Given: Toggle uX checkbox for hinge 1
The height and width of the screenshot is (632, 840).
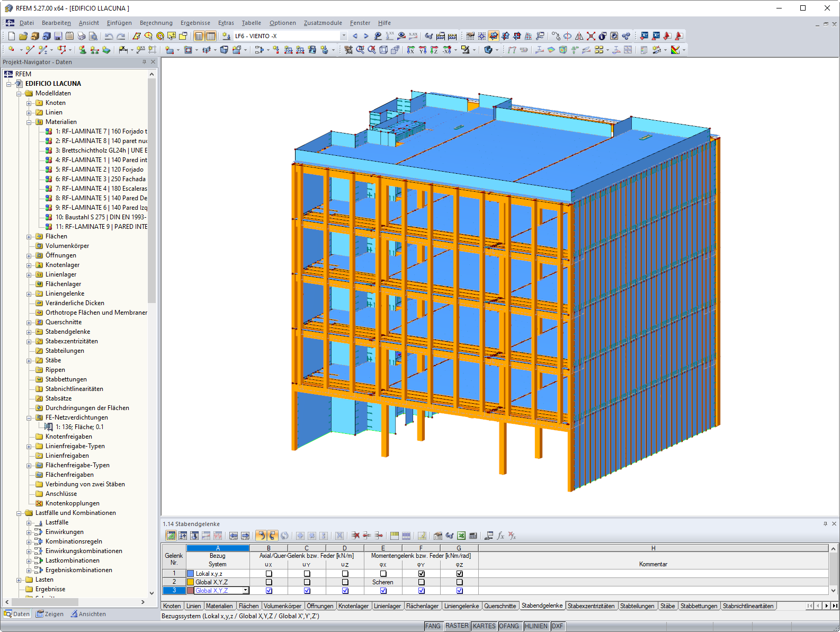Looking at the screenshot, I should pos(269,574).
